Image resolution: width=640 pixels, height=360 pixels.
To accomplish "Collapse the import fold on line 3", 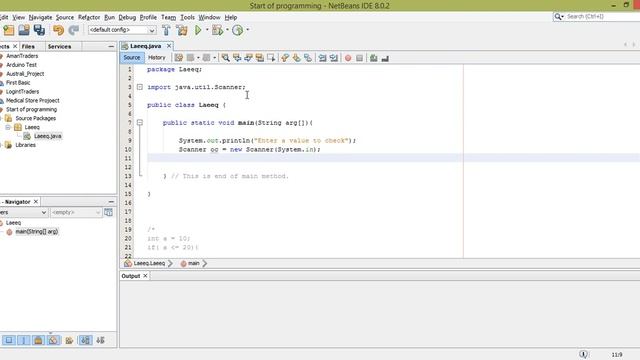I will (140, 87).
